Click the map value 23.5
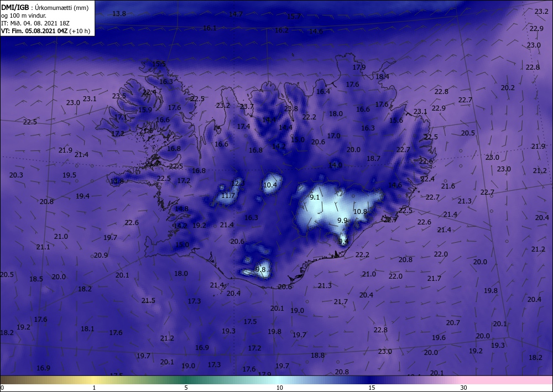Screen dimensions: 553x392 tap(119, 96)
